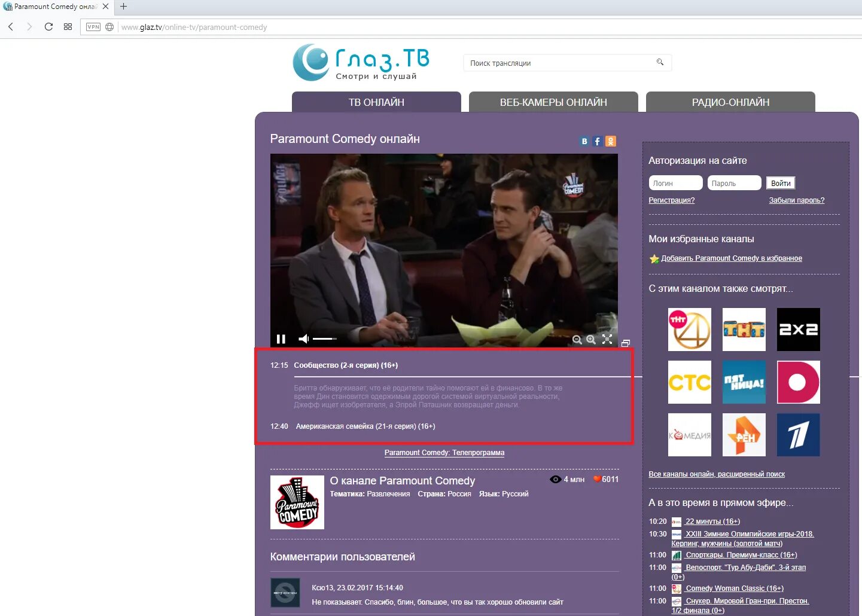Click the heart likes icon
Viewport: 862px width, 616px height.
tap(596, 479)
